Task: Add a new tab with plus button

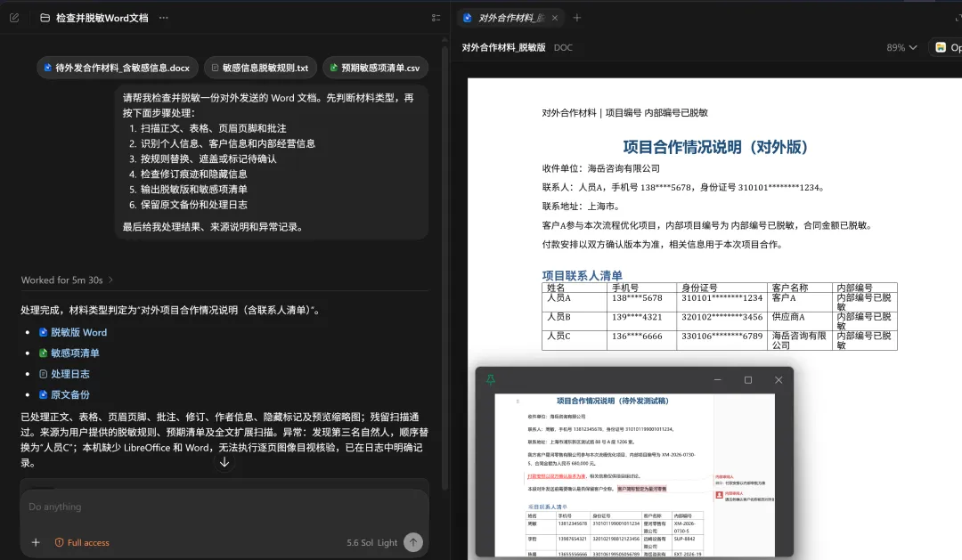Action: [576, 18]
